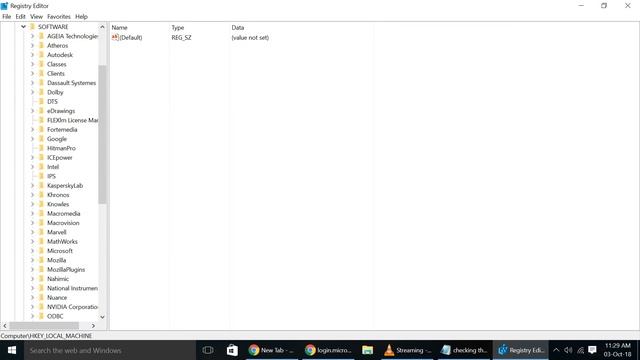Image resolution: width=640 pixels, height=360 pixels.
Task: Click the Registry Editor taskbar button
Action: click(520, 350)
